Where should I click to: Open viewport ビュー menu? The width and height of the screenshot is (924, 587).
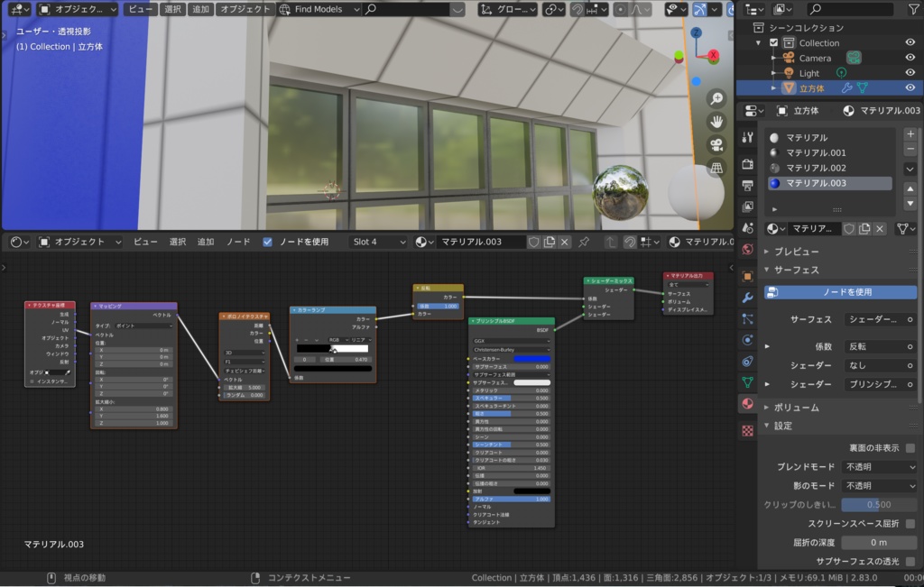point(140,9)
